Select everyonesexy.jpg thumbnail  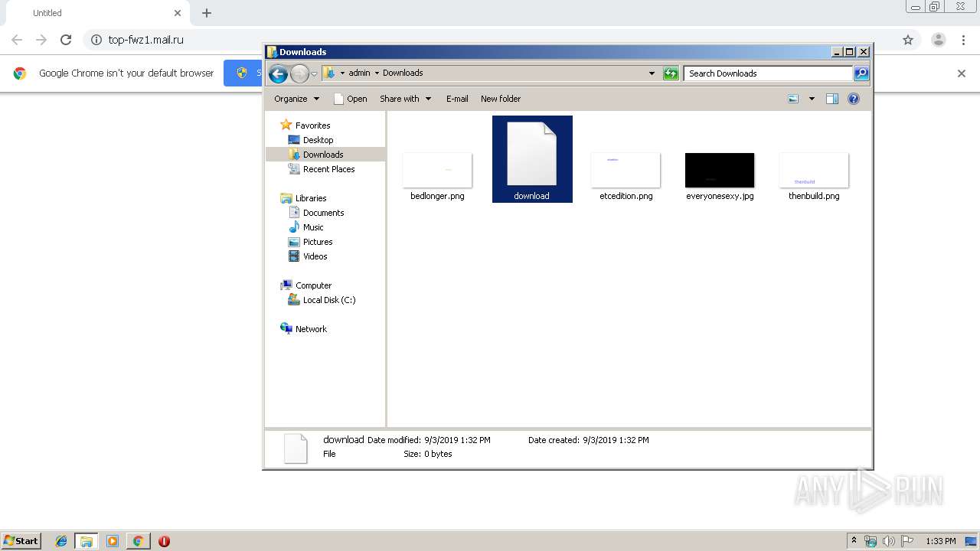(x=720, y=170)
